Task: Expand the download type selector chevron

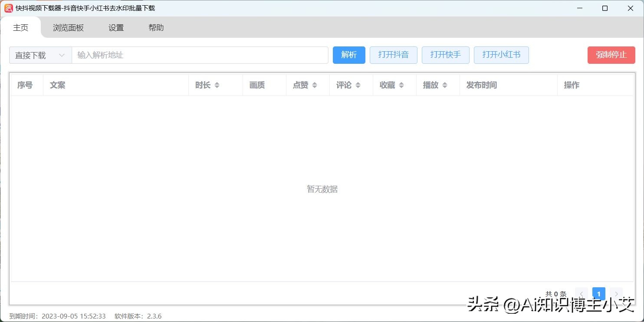Action: click(x=62, y=55)
